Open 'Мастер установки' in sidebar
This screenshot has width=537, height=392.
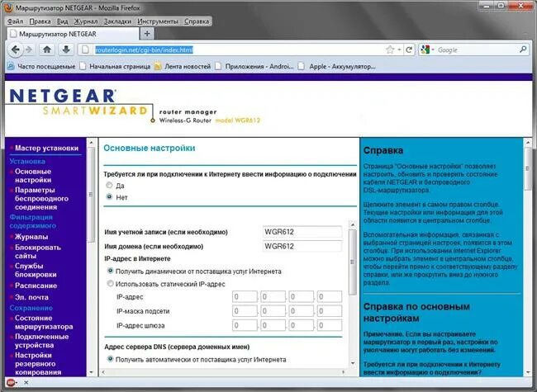point(46,148)
